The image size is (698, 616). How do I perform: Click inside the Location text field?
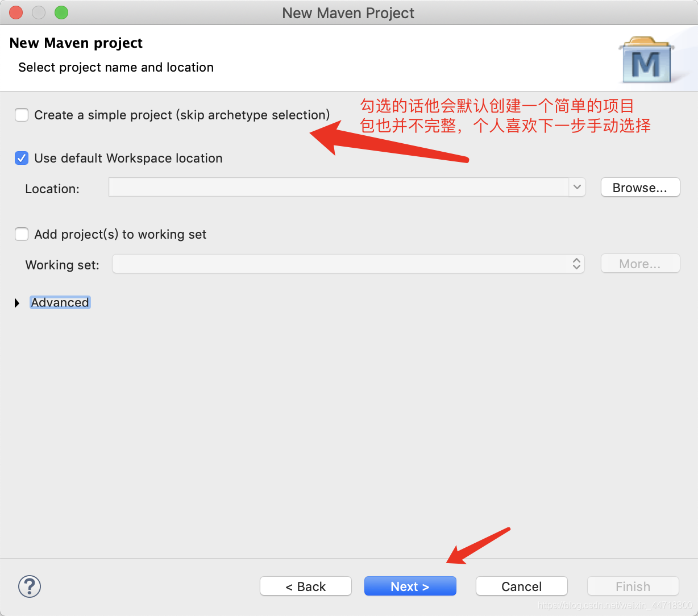coord(339,187)
